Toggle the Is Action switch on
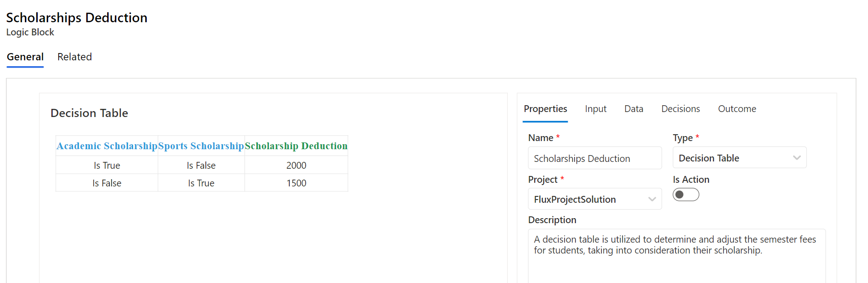This screenshot has width=868, height=283. click(686, 194)
